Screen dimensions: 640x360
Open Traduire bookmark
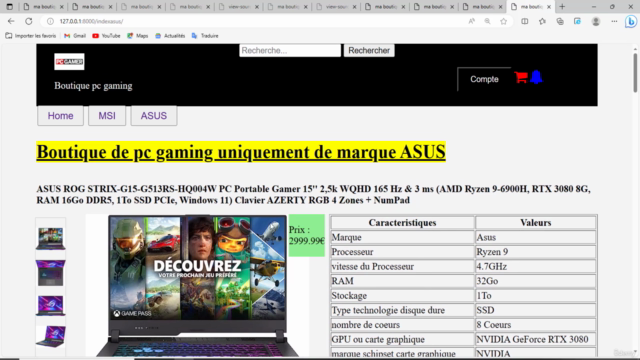205,36
